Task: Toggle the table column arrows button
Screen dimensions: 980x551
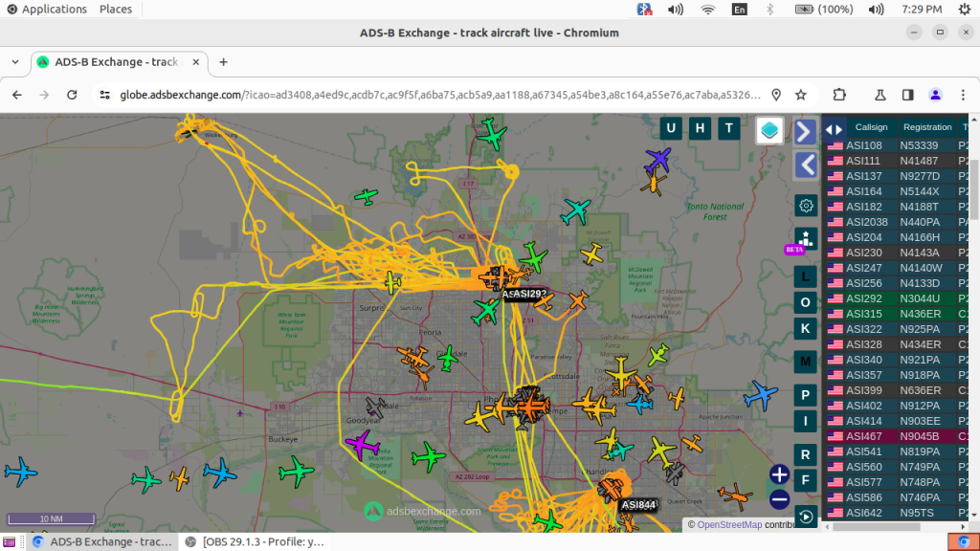Action: coord(835,130)
